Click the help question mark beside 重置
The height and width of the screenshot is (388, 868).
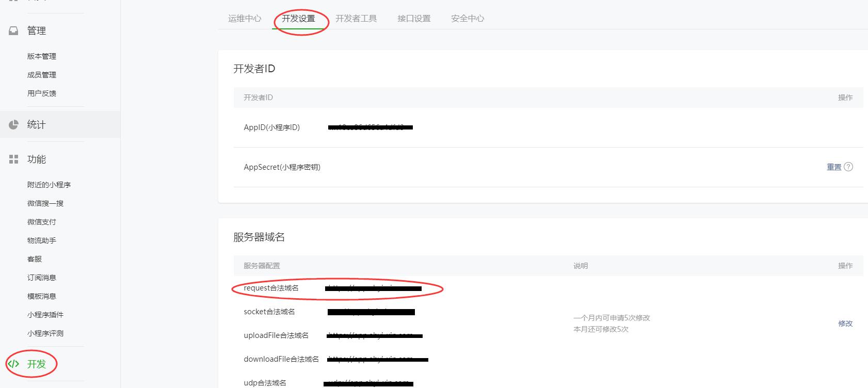coord(848,167)
